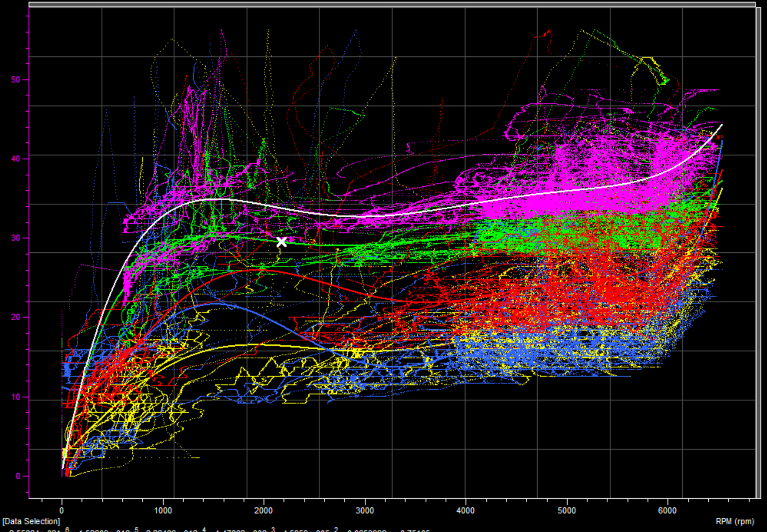
Task: Click the polynomial equation text below chart
Action: pos(219,530)
